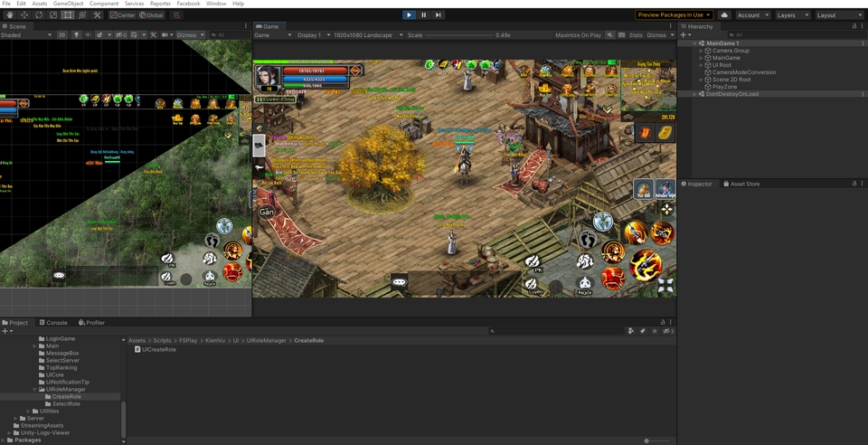Image resolution: width=868 pixels, height=445 pixels.
Task: Select the Hand tool in toolbar
Action: pos(10,15)
